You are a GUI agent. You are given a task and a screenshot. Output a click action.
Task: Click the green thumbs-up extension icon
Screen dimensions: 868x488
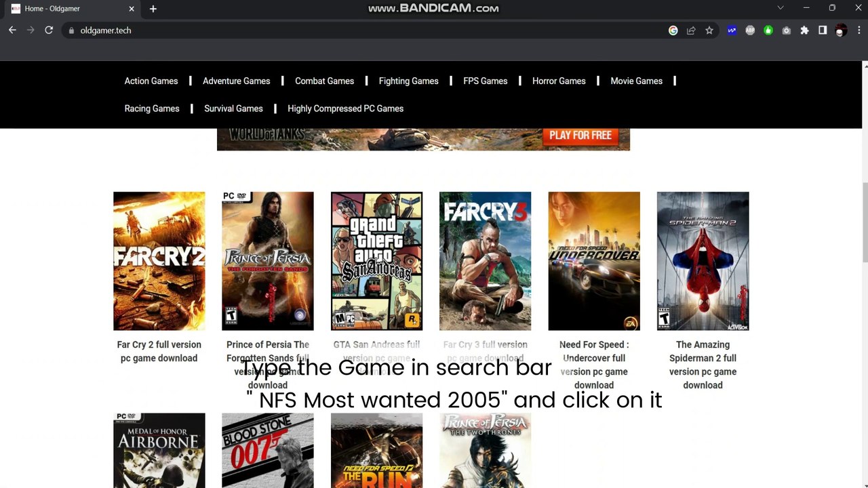tap(768, 30)
